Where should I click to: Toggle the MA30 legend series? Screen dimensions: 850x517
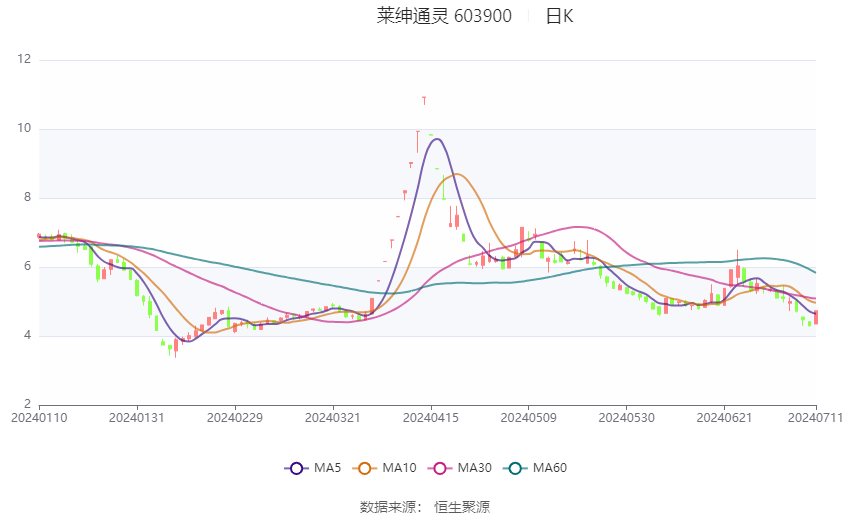pos(460,468)
